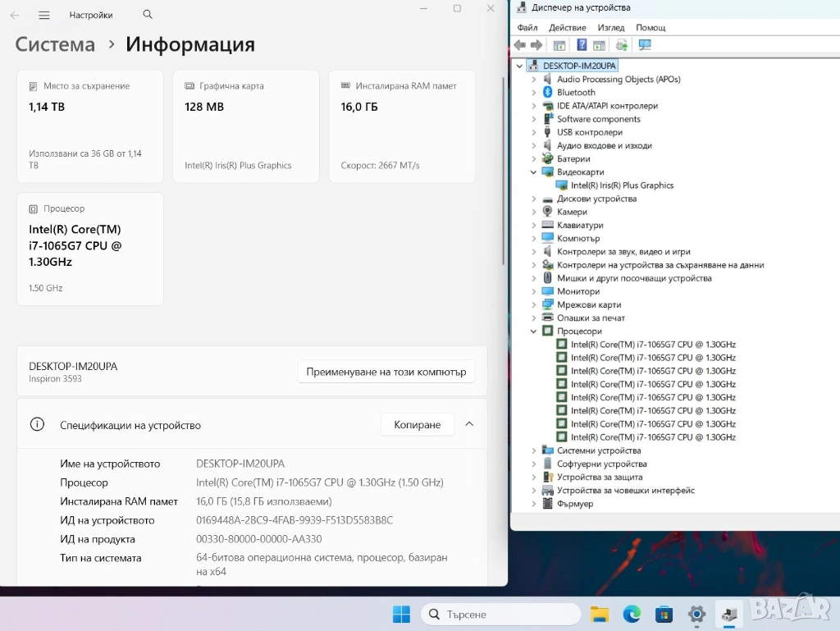Image resolution: width=840 pixels, height=631 pixels.
Task: Open the hamburger navigation menu in Settings
Action: pyautogui.click(x=44, y=15)
